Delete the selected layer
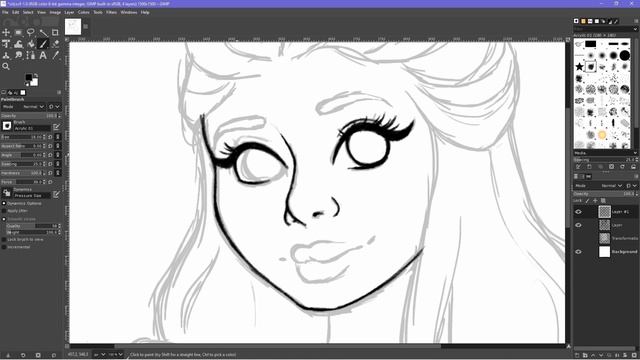Viewport: 640px width, 360px height. click(x=633, y=355)
